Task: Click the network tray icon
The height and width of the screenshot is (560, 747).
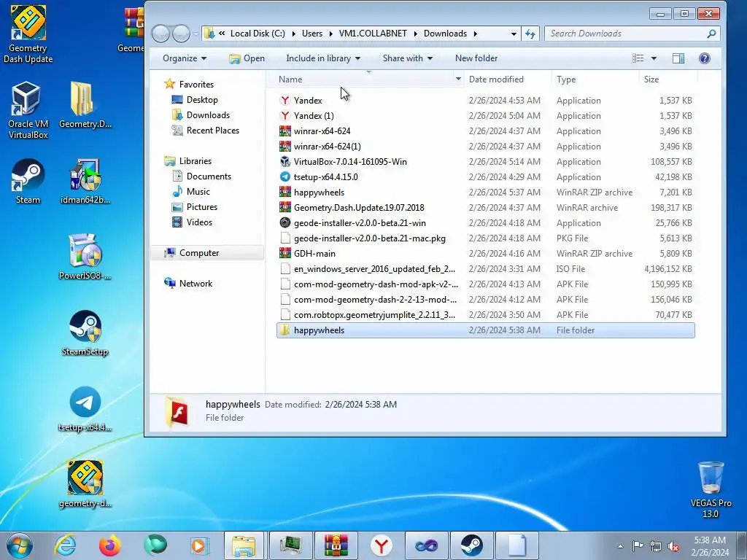Action: [656, 546]
